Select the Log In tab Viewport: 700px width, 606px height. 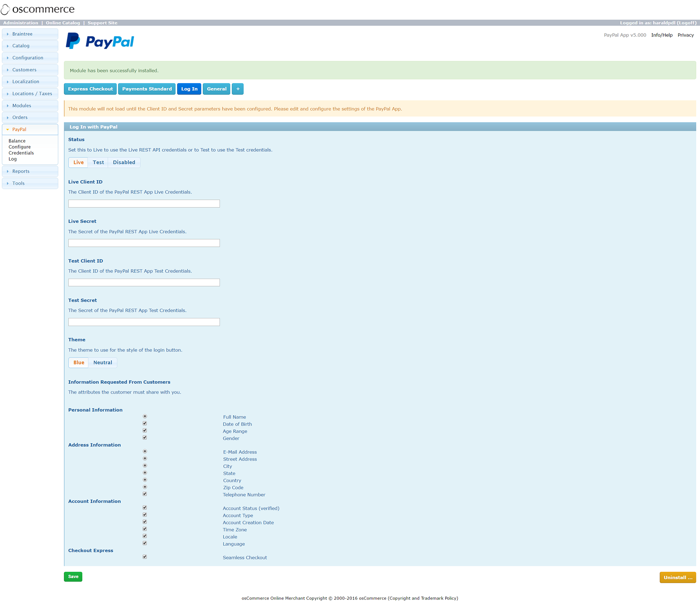(189, 89)
